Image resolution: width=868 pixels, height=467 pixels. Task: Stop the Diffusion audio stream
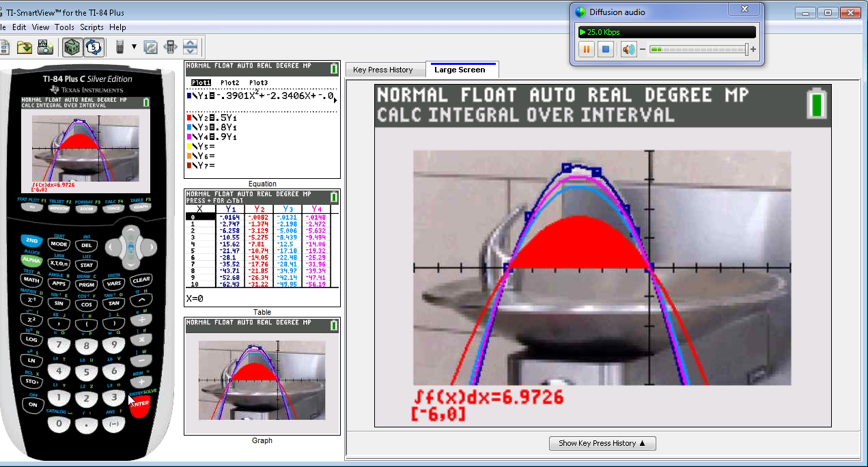tap(605, 49)
